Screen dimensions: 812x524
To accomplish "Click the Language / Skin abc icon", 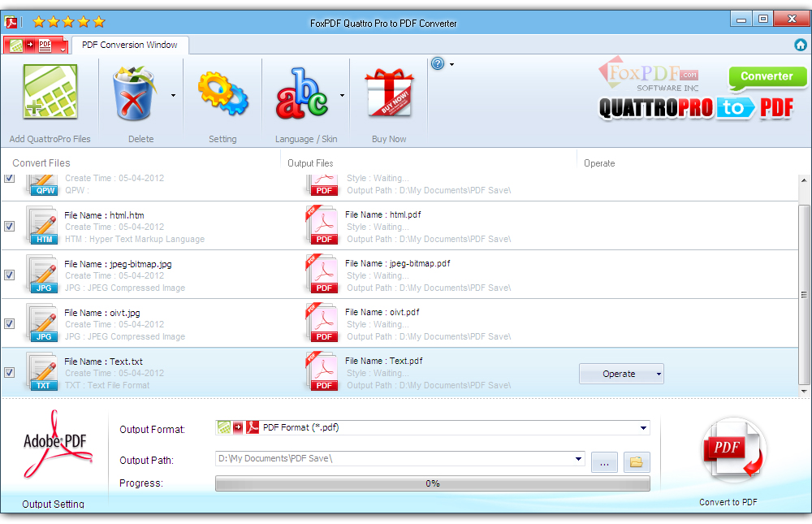I will (302, 93).
